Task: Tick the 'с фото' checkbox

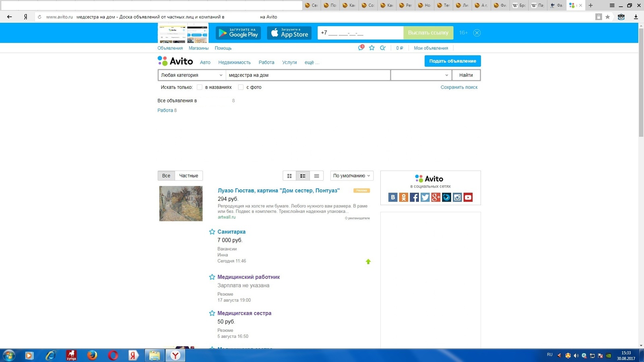Action: pyautogui.click(x=241, y=87)
